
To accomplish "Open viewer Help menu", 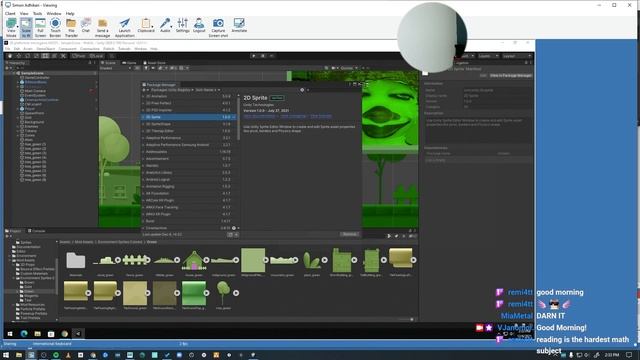I will (70, 13).
